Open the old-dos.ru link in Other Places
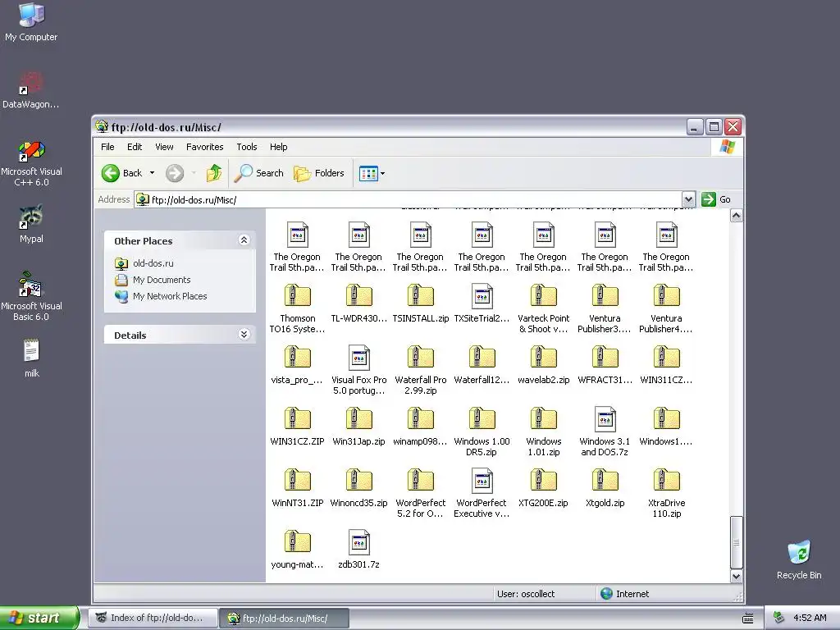The height and width of the screenshot is (630, 840). [x=153, y=263]
